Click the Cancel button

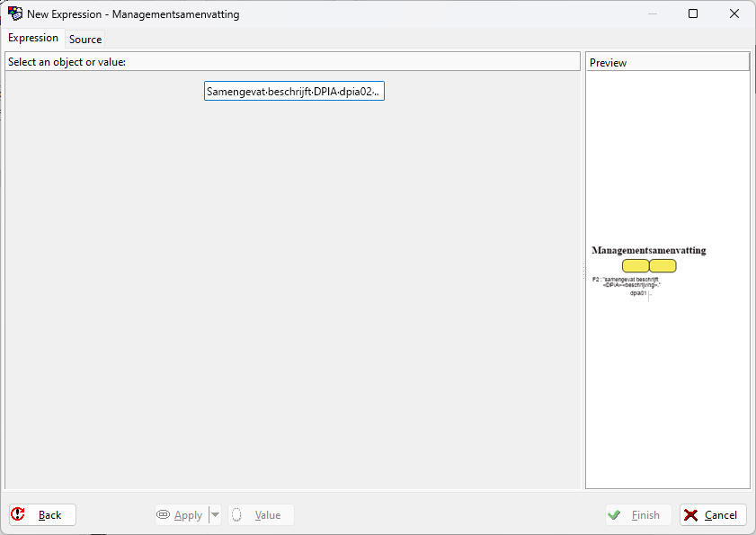tap(713, 515)
